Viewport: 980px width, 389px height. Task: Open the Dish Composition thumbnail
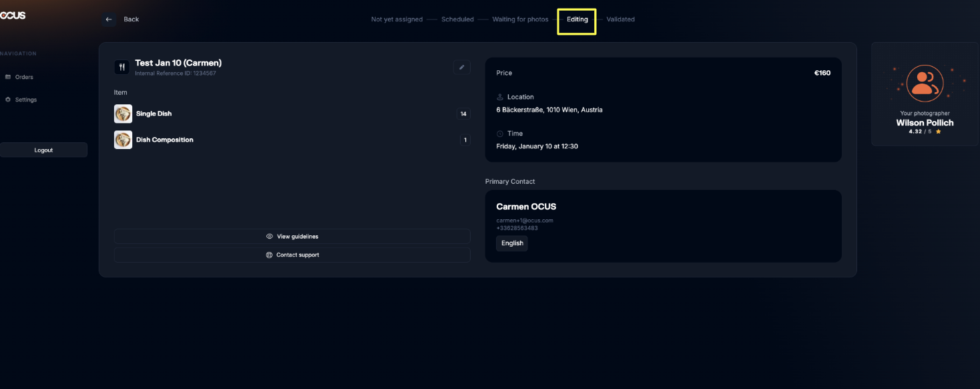pos(123,140)
